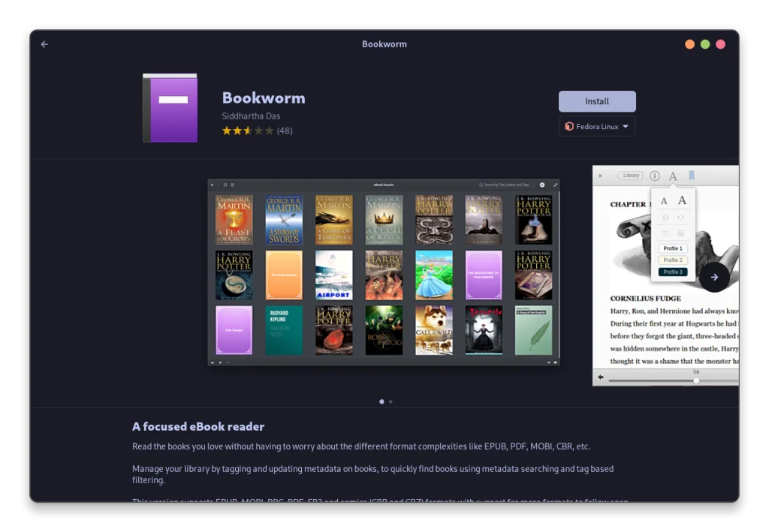Viewport: 769px width, 532px height.
Task: Click the right arrow to see more screenshots
Action: 714,277
